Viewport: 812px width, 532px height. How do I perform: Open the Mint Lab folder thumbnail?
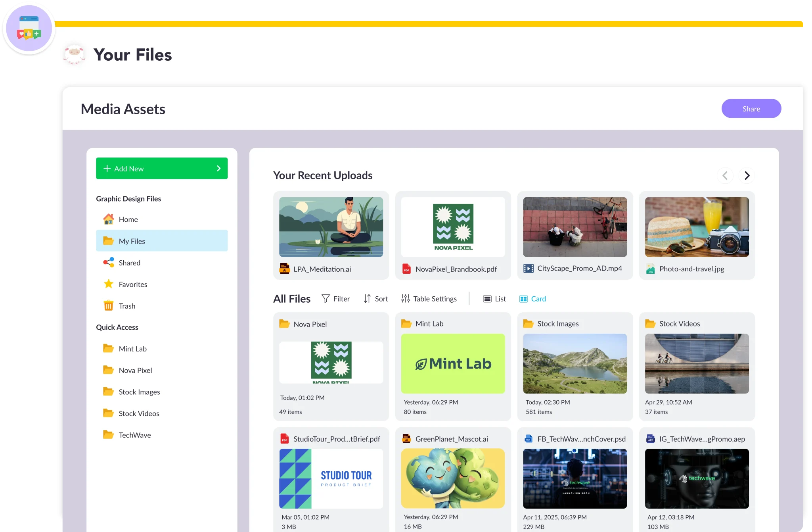coord(453,363)
